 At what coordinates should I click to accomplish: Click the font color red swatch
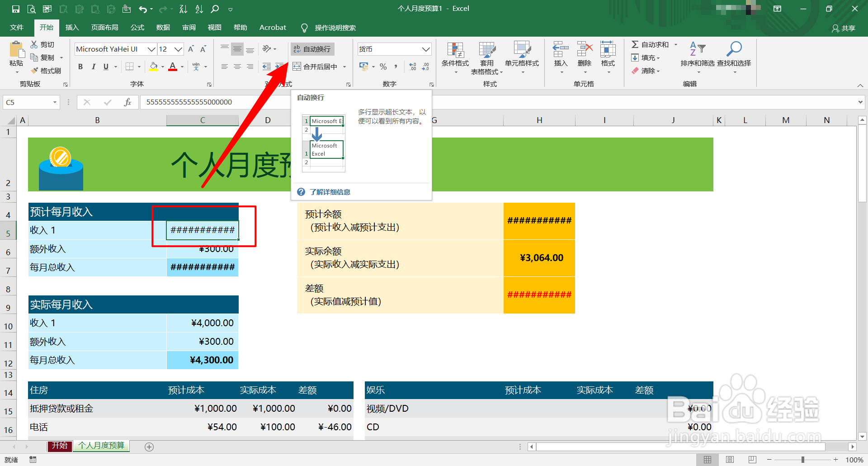click(172, 71)
